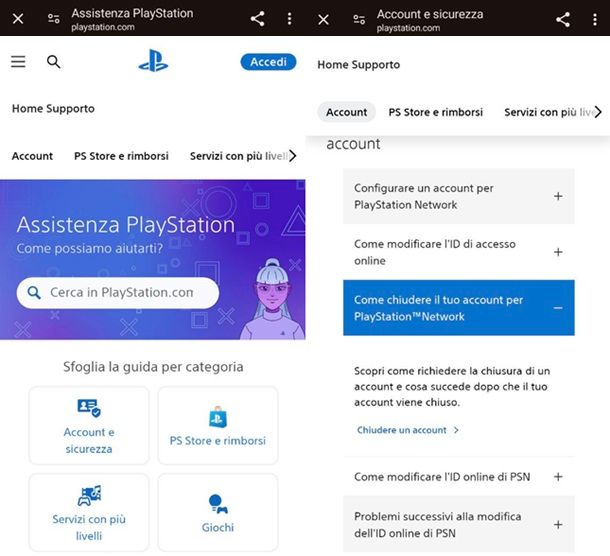This screenshot has width=610, height=556.
Task: Expand Come modificare l'ID online di PSN
Action: pos(459,477)
